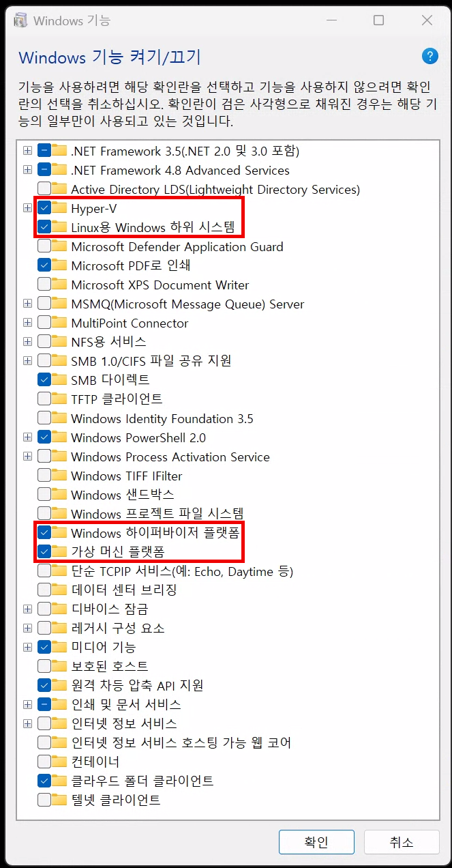Select the Windows Identity Foundation 3.5 row
This screenshot has width=452, height=868.
(x=162, y=418)
